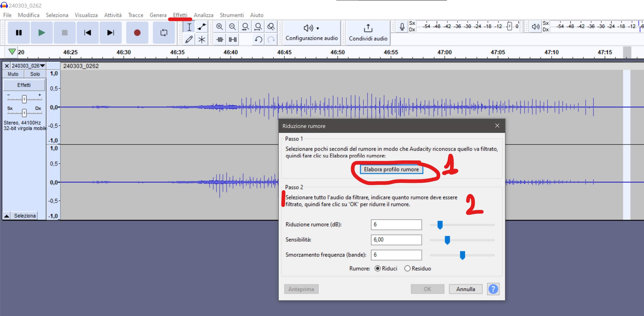Select the Envelope tool

[x=201, y=27]
